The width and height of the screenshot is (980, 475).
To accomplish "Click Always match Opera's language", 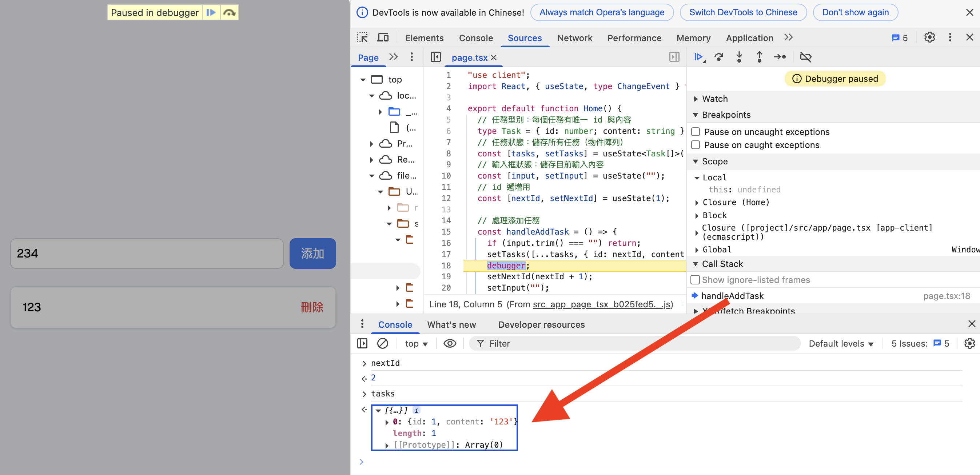I will 601,13.
